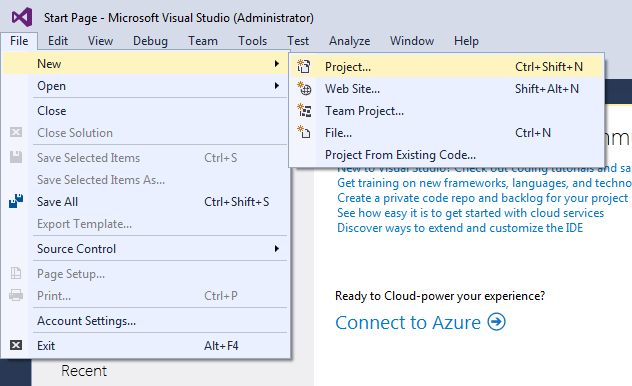Choose Save Selected Items As entry
632x386 pixels.
pos(146,179)
